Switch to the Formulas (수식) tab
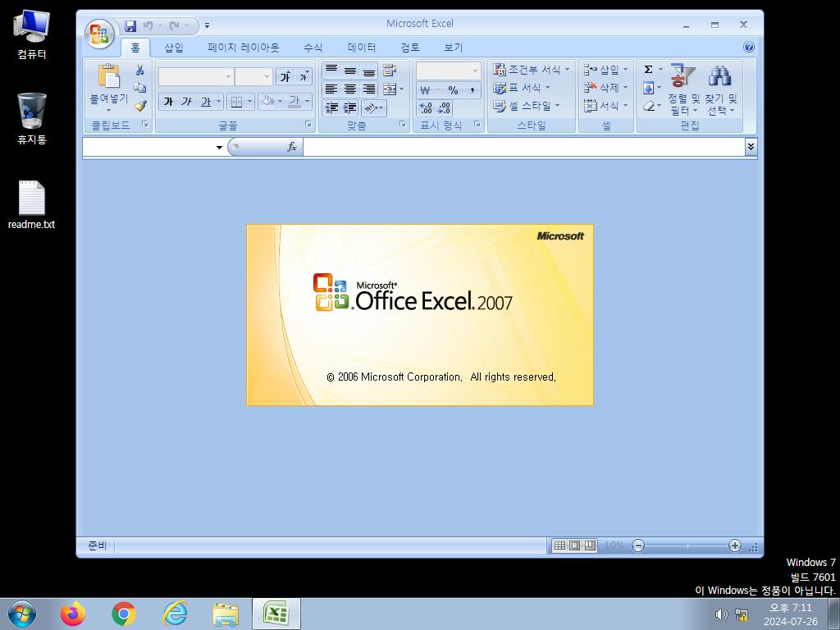Screen dimensions: 840x630 [313, 48]
